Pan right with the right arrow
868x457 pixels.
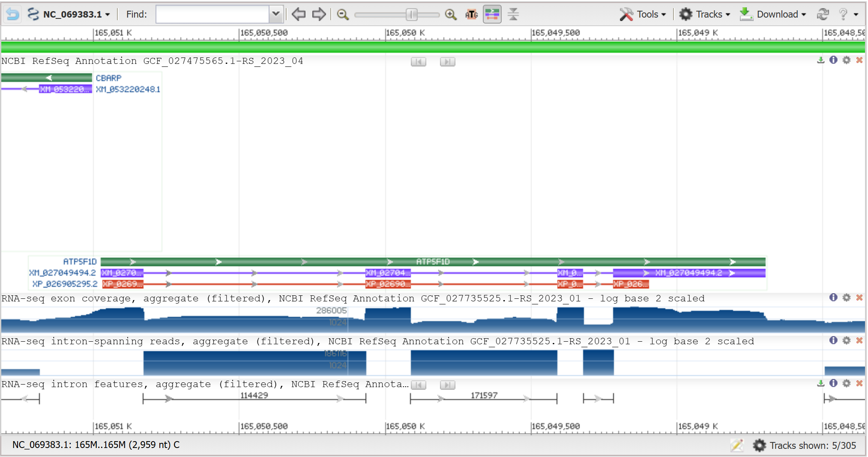(319, 14)
